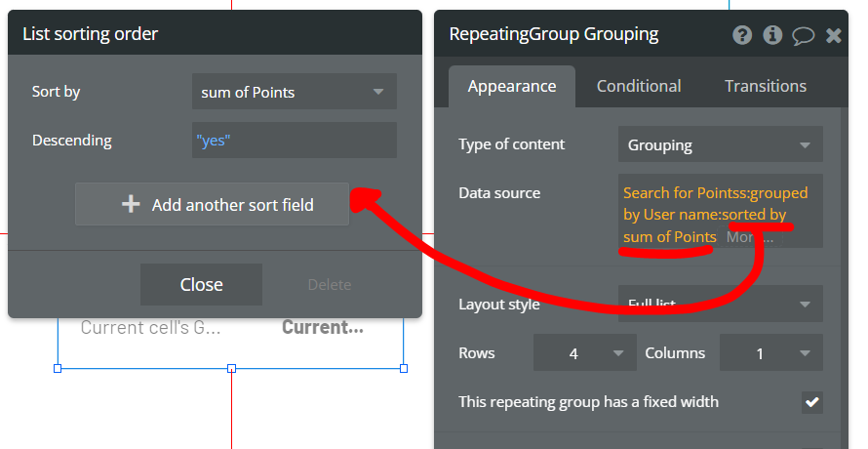
Task: Open the Sort by dropdown
Action: (x=294, y=92)
